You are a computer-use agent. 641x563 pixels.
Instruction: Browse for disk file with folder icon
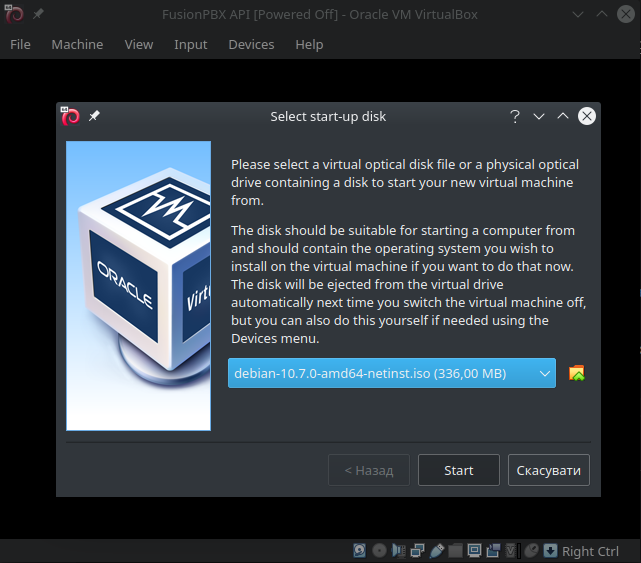tap(576, 373)
